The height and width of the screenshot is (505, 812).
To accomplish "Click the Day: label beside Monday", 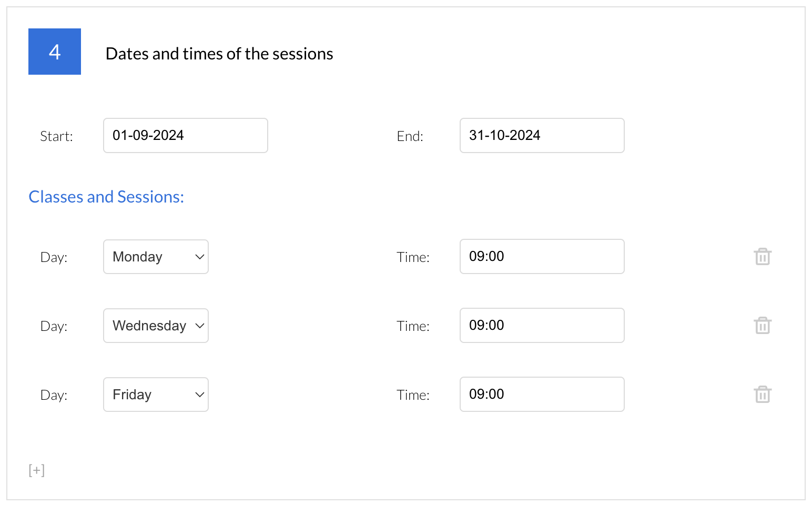I will point(54,257).
